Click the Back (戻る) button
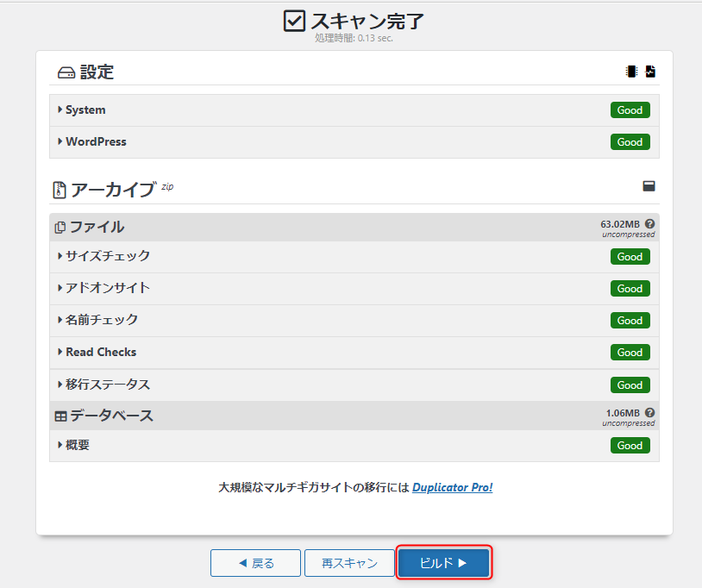 tap(255, 562)
